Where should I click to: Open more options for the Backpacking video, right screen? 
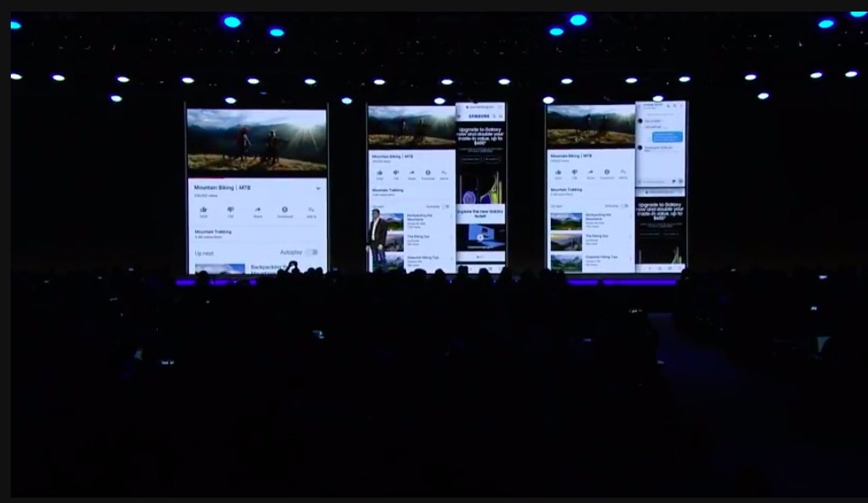tap(630, 217)
